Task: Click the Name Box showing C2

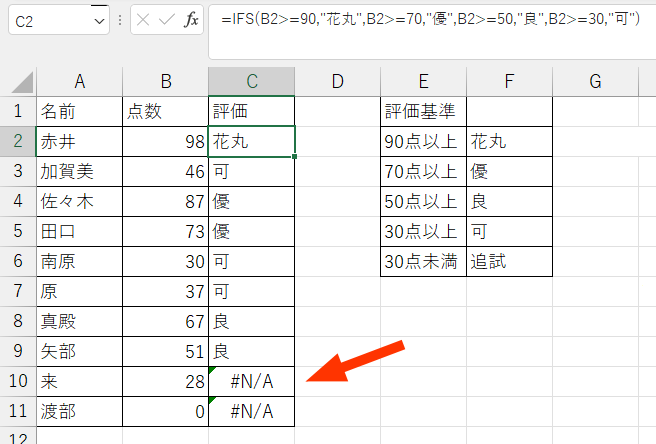Action: coord(59,20)
